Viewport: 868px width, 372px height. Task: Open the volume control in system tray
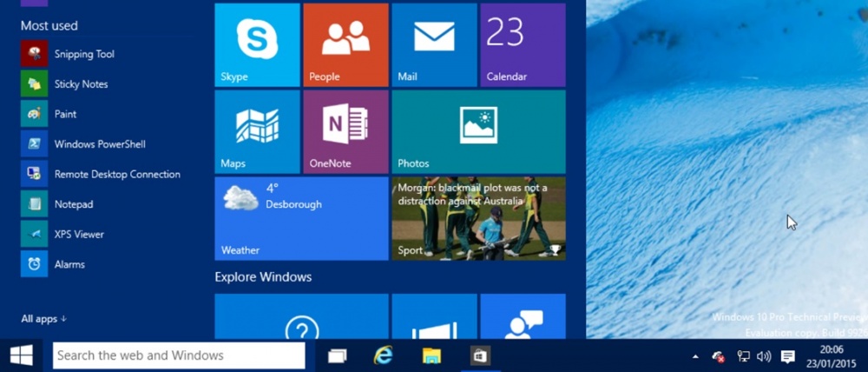(764, 356)
